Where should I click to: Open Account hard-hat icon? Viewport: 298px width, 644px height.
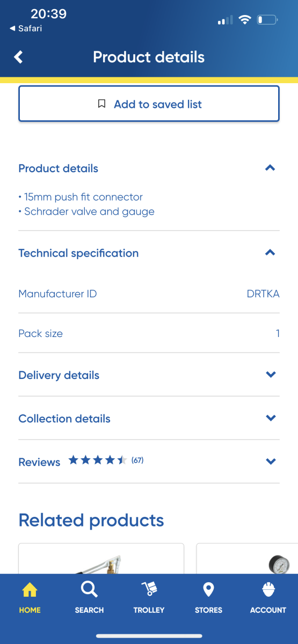[x=268, y=590]
